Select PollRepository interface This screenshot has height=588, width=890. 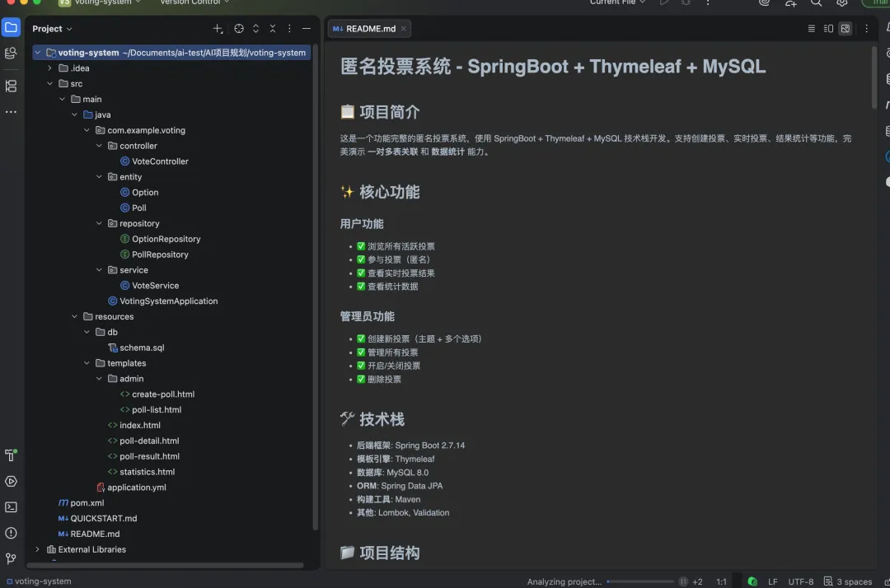pos(154,254)
